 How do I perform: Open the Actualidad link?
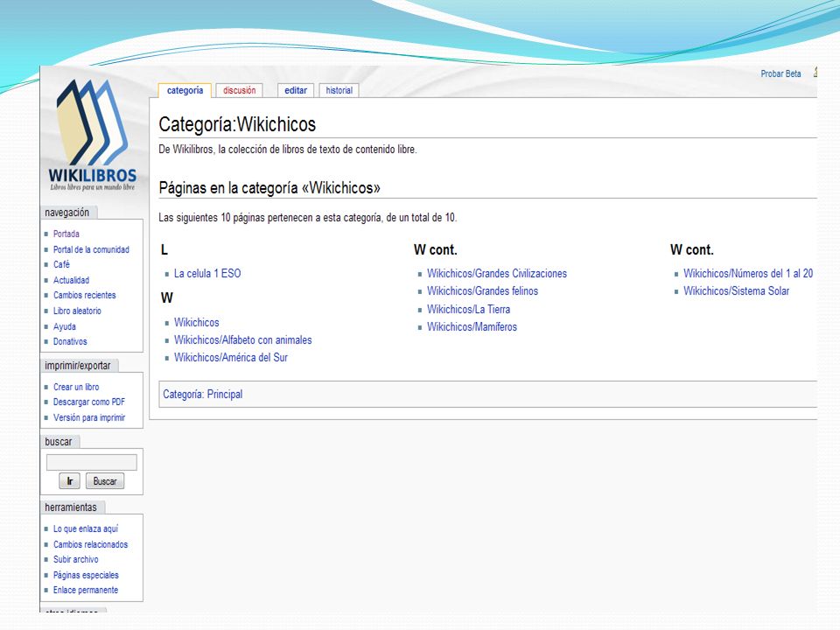coord(71,280)
